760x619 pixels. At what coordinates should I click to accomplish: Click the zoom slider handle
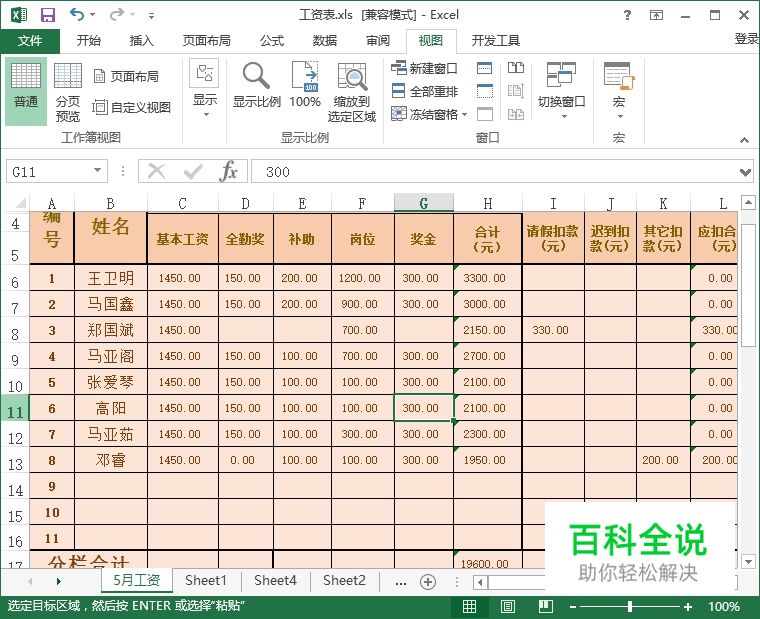point(630,606)
